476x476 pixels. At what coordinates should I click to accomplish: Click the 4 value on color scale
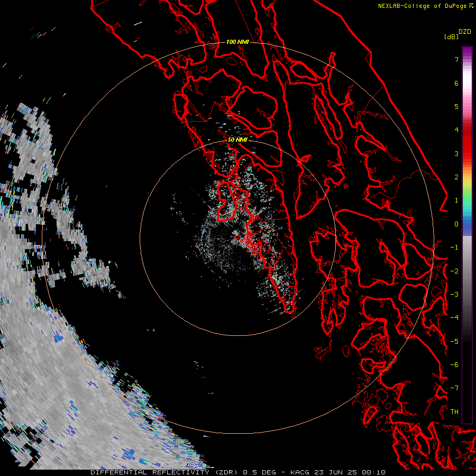click(456, 130)
